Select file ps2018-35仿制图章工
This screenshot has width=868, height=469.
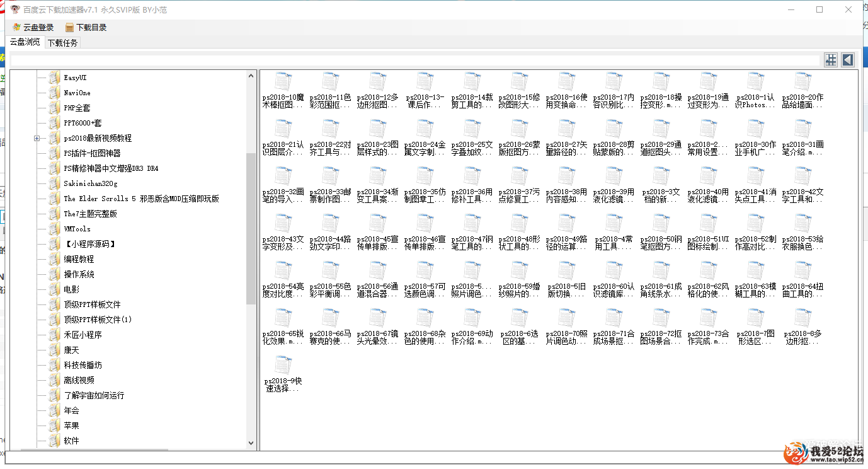point(425,185)
